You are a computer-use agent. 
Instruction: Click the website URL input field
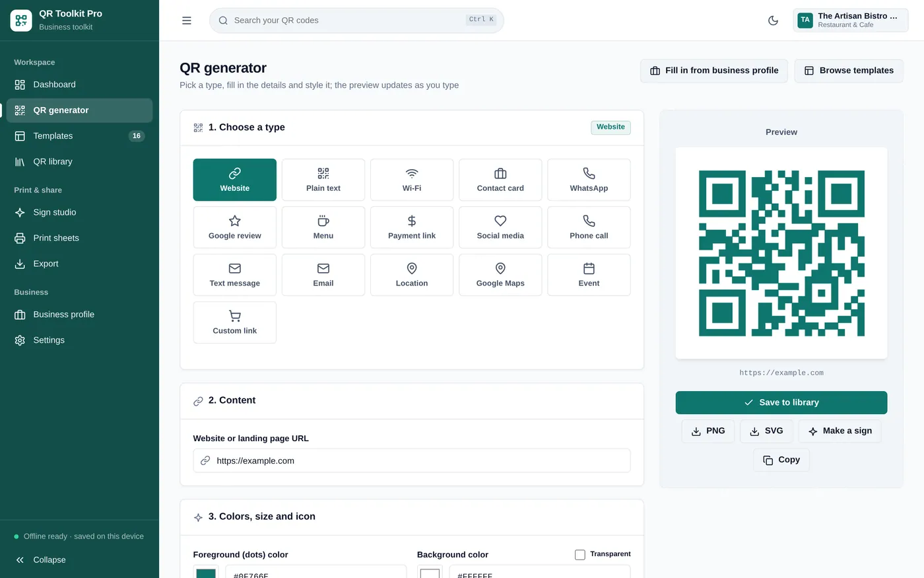pyautogui.click(x=412, y=460)
